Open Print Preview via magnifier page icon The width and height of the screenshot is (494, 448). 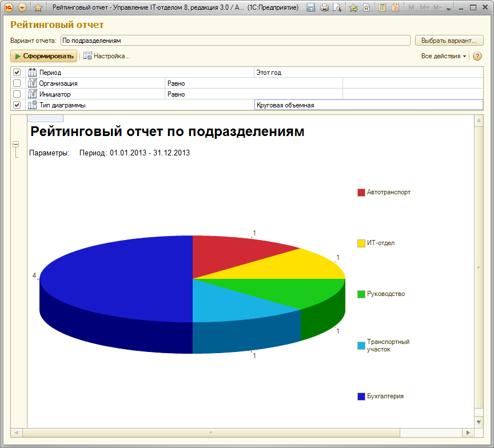tap(337, 8)
